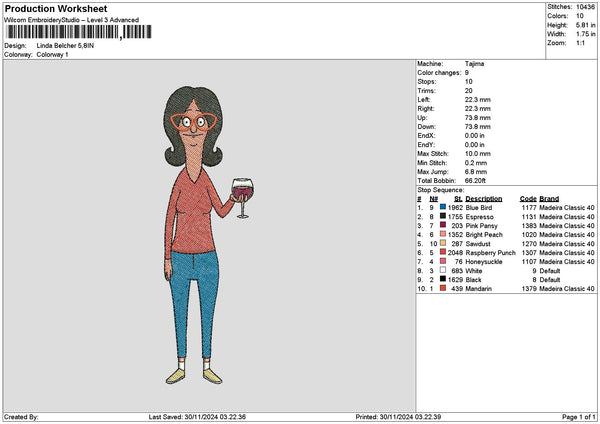
Task: Select the Mandarin color swatch
Action: pyautogui.click(x=443, y=288)
